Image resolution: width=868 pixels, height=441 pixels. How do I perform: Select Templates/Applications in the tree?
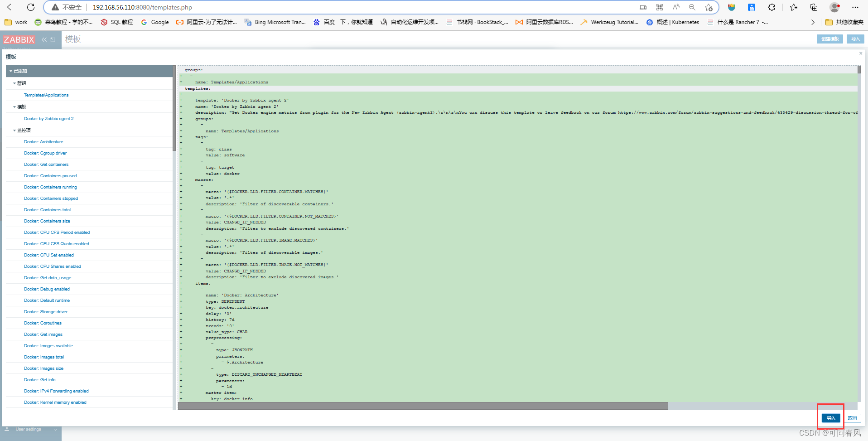(46, 95)
